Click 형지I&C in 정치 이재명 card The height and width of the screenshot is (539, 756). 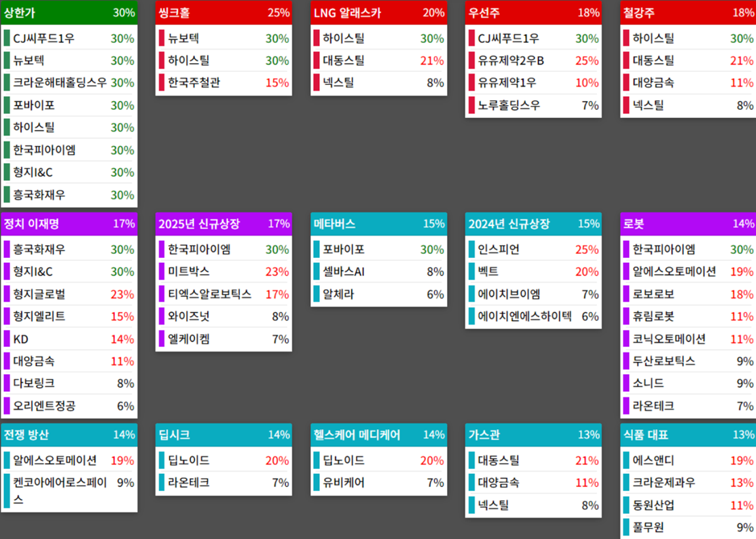tap(69, 272)
